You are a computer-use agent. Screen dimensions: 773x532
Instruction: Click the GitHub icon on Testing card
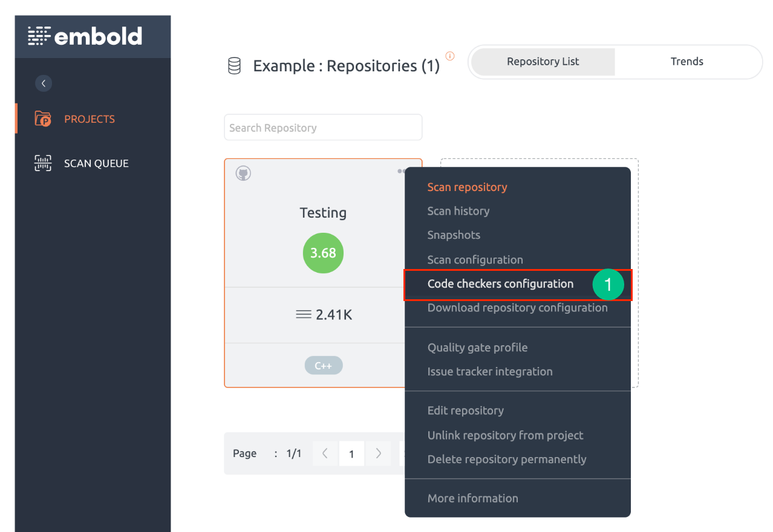tap(243, 174)
